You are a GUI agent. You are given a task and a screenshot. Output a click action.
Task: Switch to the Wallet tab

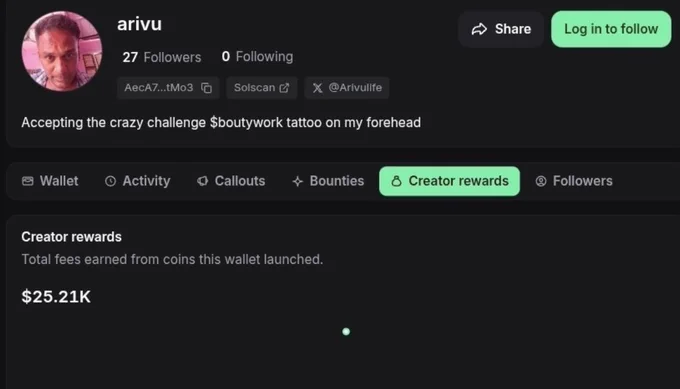[x=50, y=181]
